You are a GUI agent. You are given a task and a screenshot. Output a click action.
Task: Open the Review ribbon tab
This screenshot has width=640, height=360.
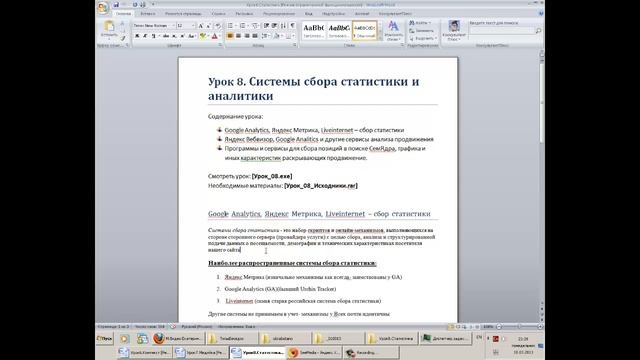(x=279, y=14)
